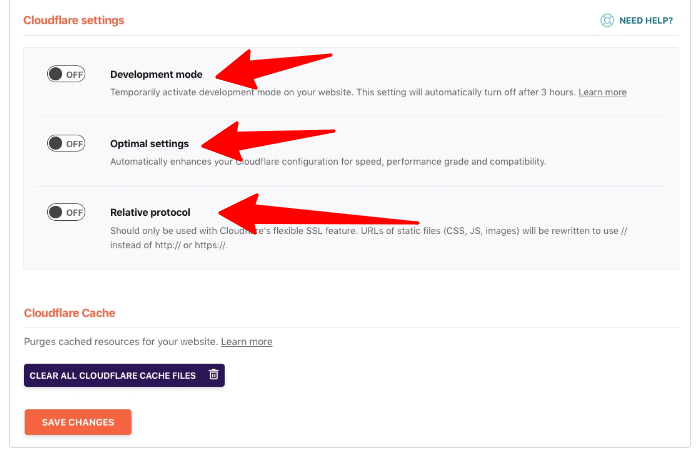This screenshot has width=700, height=458.
Task: Click the 'Purges cached resources' text
Action: 120,342
